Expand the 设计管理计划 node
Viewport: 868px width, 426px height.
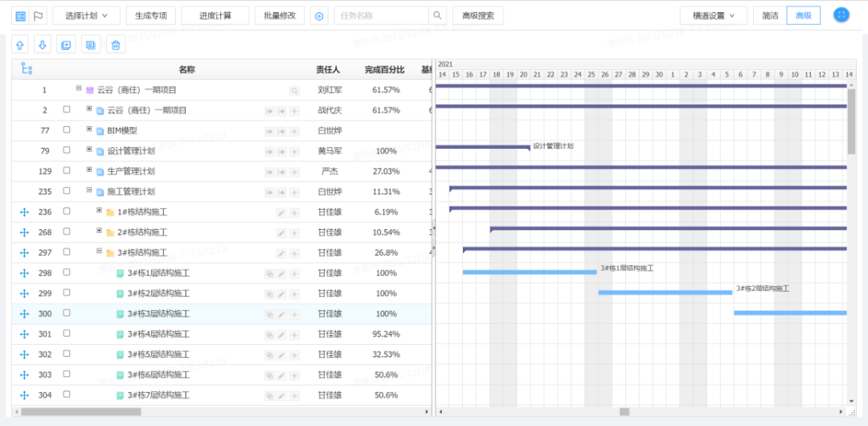tap(89, 150)
